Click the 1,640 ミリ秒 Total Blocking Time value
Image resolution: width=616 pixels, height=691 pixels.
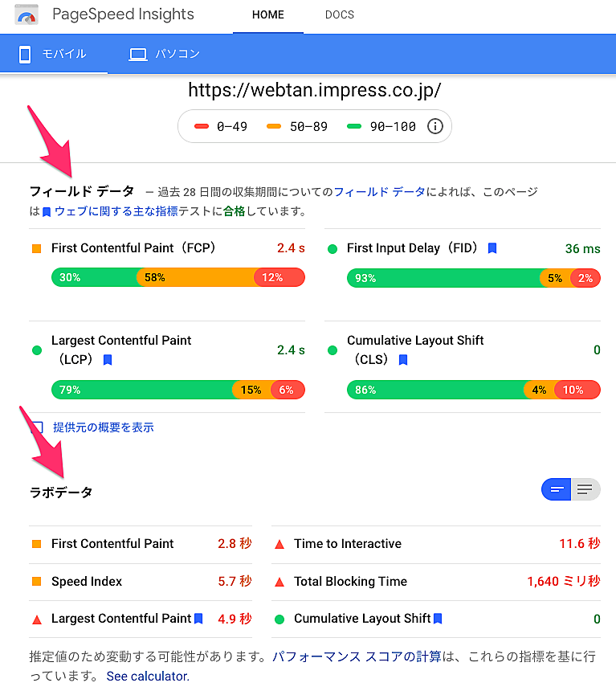tap(564, 581)
